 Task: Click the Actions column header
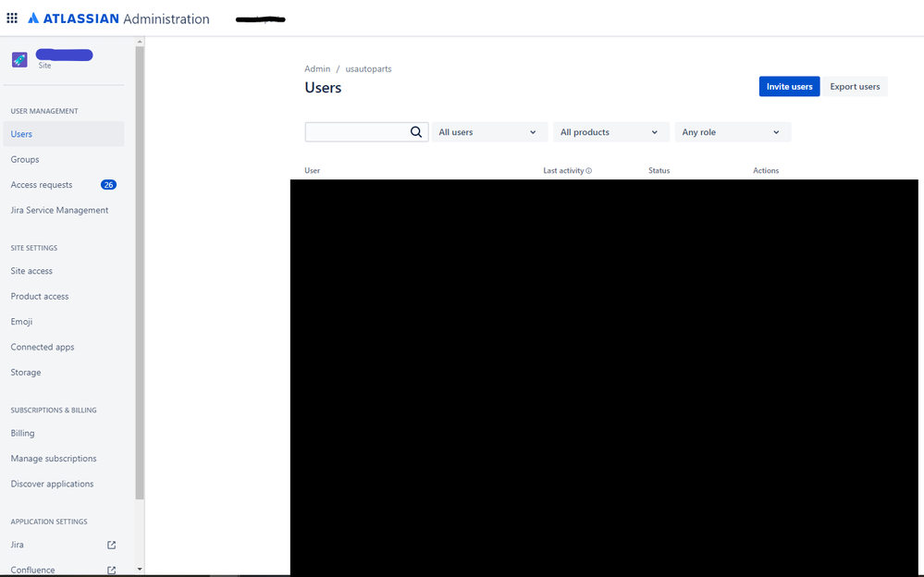(x=766, y=170)
